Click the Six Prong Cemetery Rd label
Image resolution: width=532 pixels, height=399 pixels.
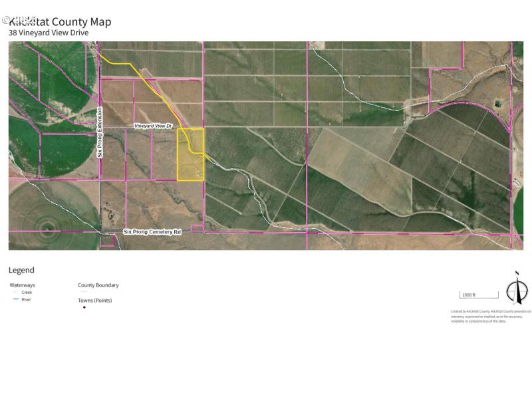pyautogui.click(x=152, y=230)
